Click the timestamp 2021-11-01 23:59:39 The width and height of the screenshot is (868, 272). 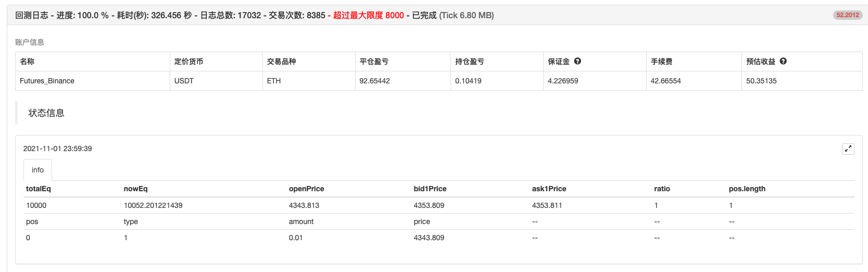(57, 149)
